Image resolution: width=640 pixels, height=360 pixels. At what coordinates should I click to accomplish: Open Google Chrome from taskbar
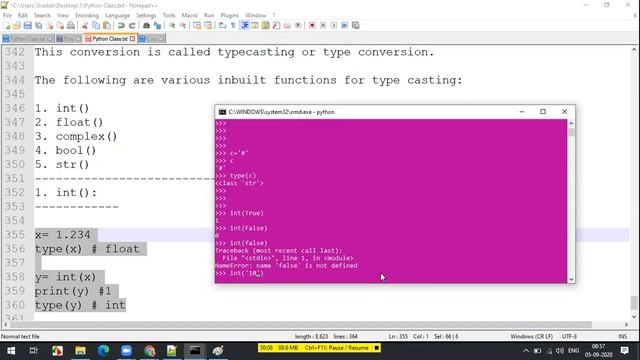click(x=149, y=351)
